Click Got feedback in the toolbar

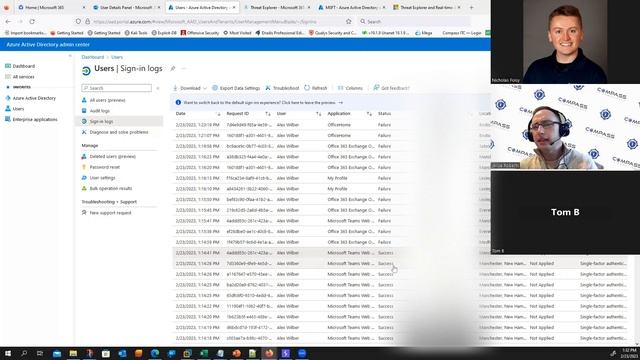(391, 88)
